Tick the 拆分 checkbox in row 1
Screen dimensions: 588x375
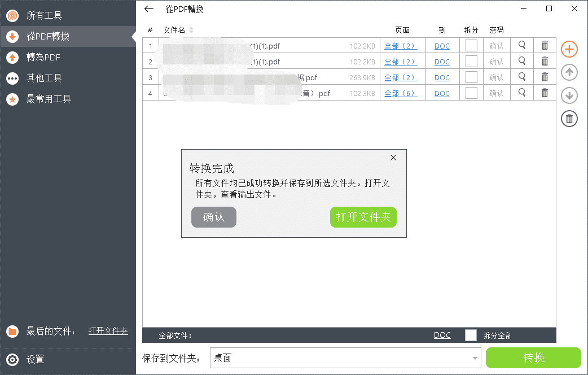(471, 45)
